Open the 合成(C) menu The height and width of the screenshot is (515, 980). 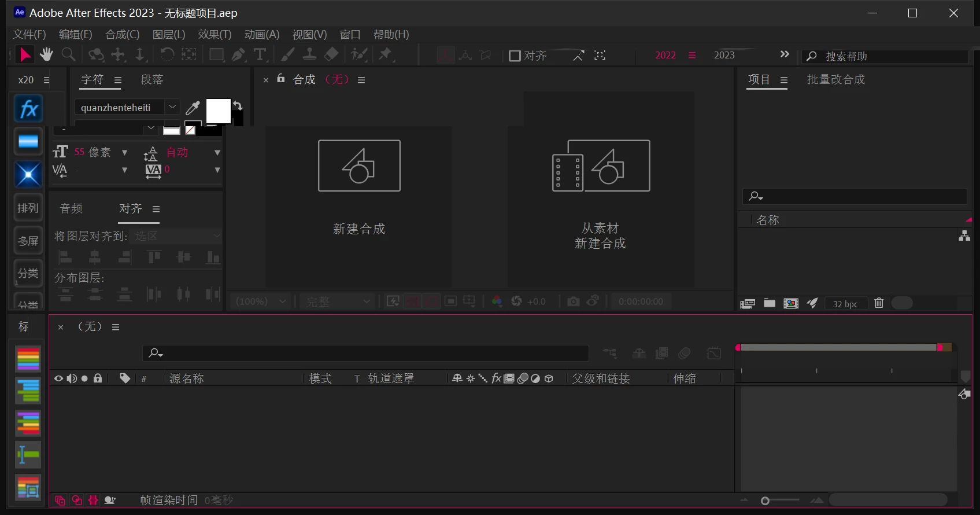[x=123, y=35]
